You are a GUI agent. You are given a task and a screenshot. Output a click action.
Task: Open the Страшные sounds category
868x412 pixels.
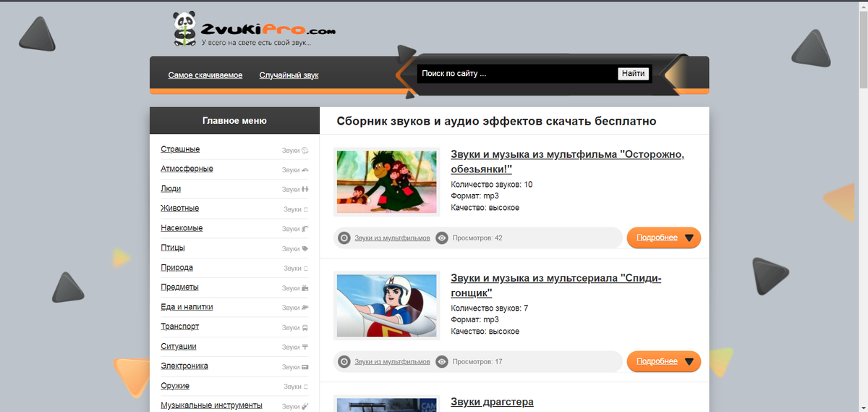pyautogui.click(x=180, y=149)
